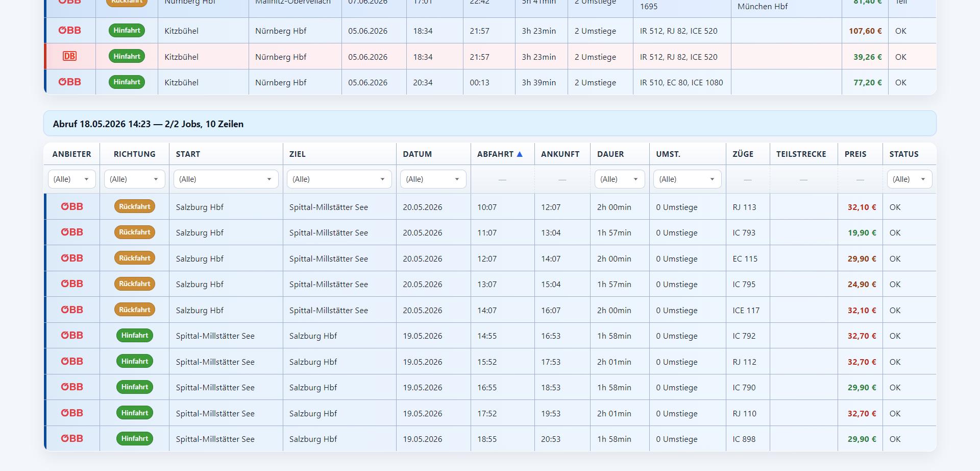Click the trains cell IR 510, EC 80, ICE 1080
This screenshot has width=980, height=471.
coord(681,83)
